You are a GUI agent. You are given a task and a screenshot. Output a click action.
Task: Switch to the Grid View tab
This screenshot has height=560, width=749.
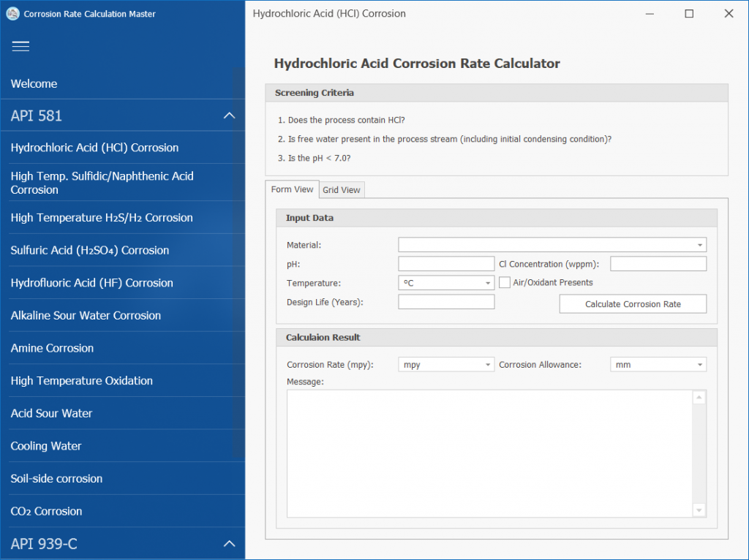342,190
